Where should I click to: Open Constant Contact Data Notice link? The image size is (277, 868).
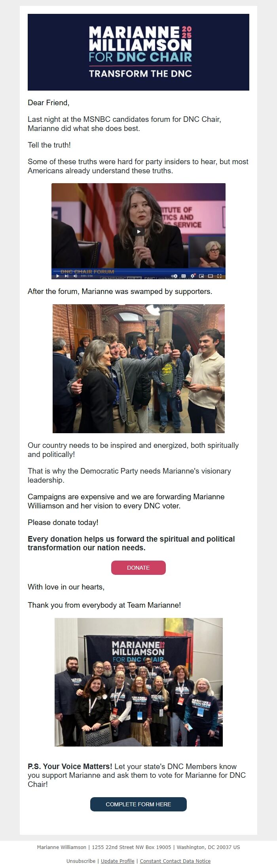coord(175,861)
